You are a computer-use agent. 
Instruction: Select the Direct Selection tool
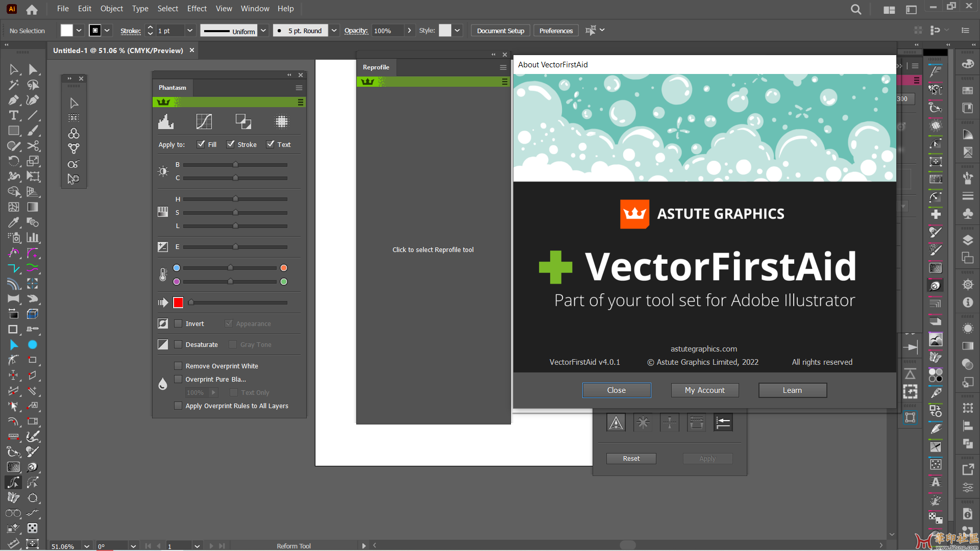33,69
